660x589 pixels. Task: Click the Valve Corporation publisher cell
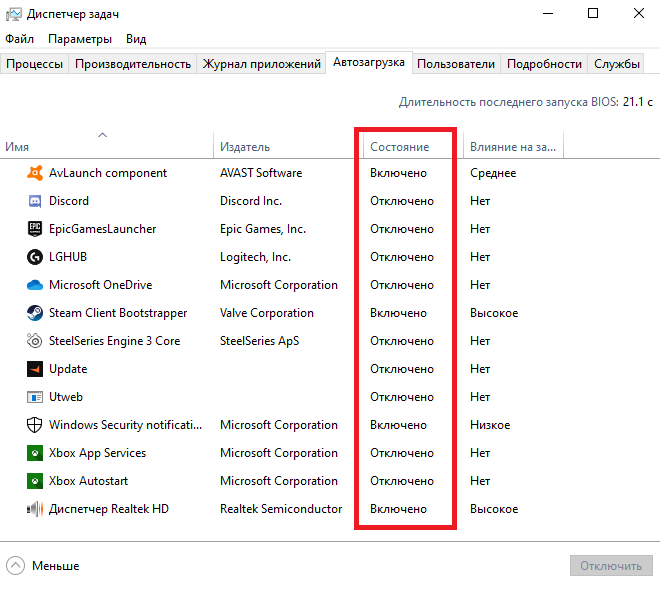(x=267, y=313)
